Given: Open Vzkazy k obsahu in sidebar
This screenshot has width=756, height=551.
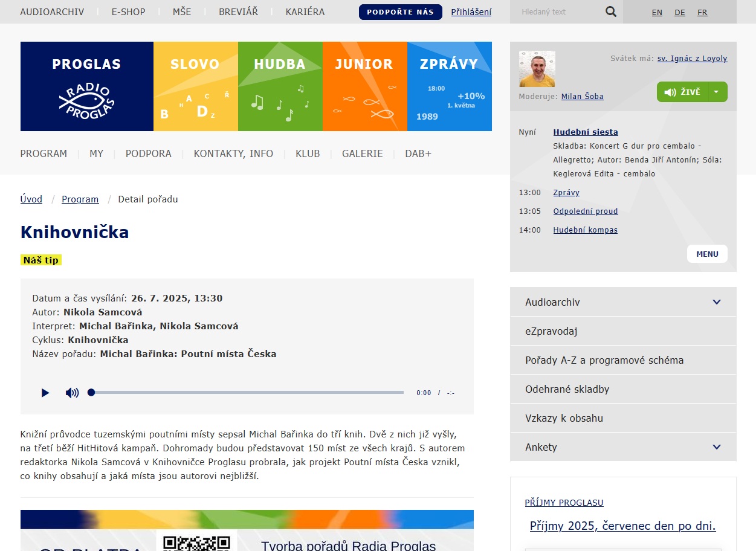Looking at the screenshot, I should click(x=623, y=418).
